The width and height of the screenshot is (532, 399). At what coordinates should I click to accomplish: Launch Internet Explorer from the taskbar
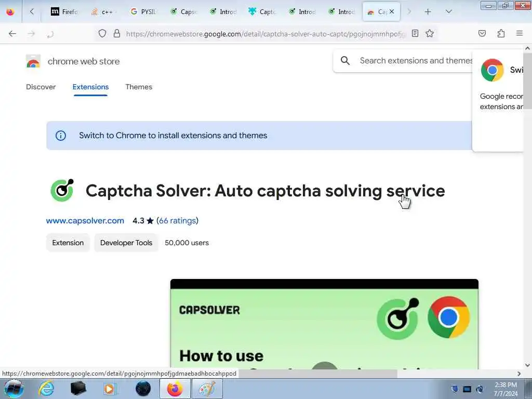[46, 389]
